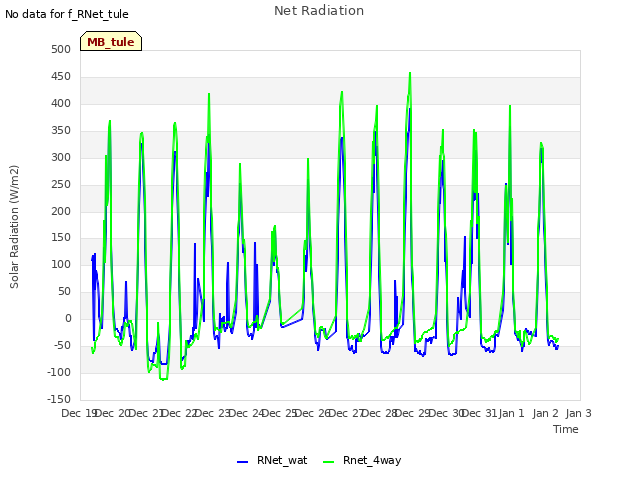Viewport: 640px width, 480px height.
Task: Click the 0 y-axis tick label
Action: [68, 318]
